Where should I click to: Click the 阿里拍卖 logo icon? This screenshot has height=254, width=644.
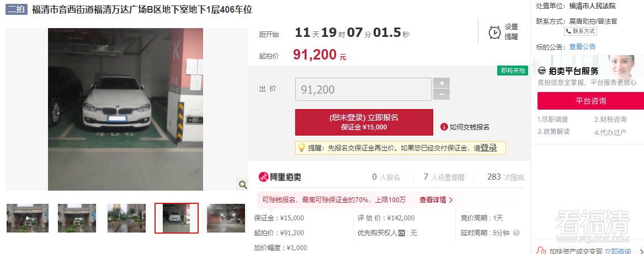263,177
